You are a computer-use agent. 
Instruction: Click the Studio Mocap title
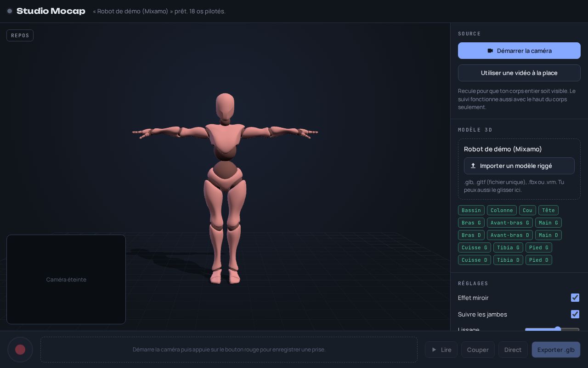[51, 11]
